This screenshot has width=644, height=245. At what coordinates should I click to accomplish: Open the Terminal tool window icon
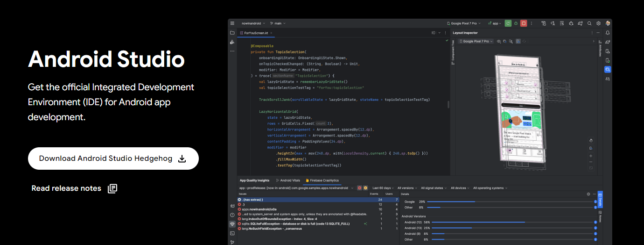(232, 233)
